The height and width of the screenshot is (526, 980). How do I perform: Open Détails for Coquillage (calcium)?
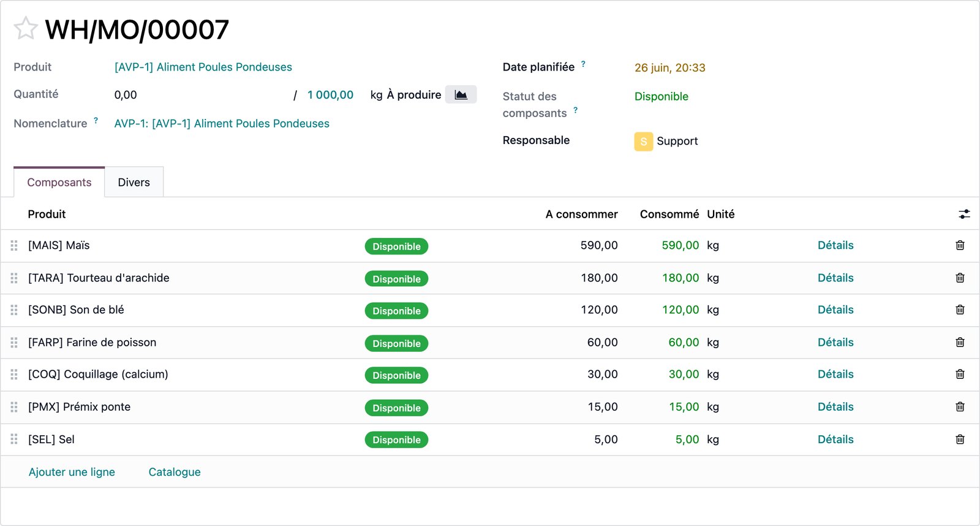click(835, 374)
